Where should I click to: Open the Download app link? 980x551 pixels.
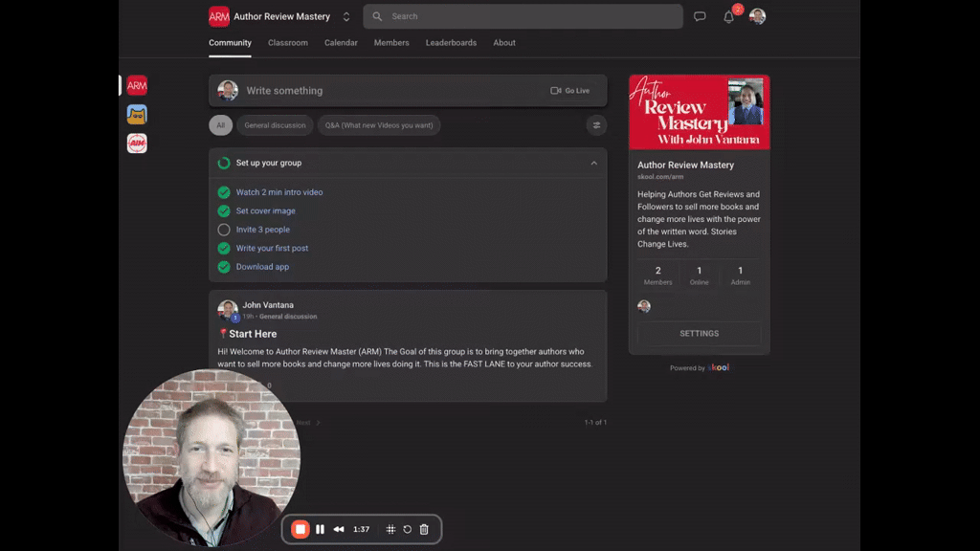tap(262, 267)
